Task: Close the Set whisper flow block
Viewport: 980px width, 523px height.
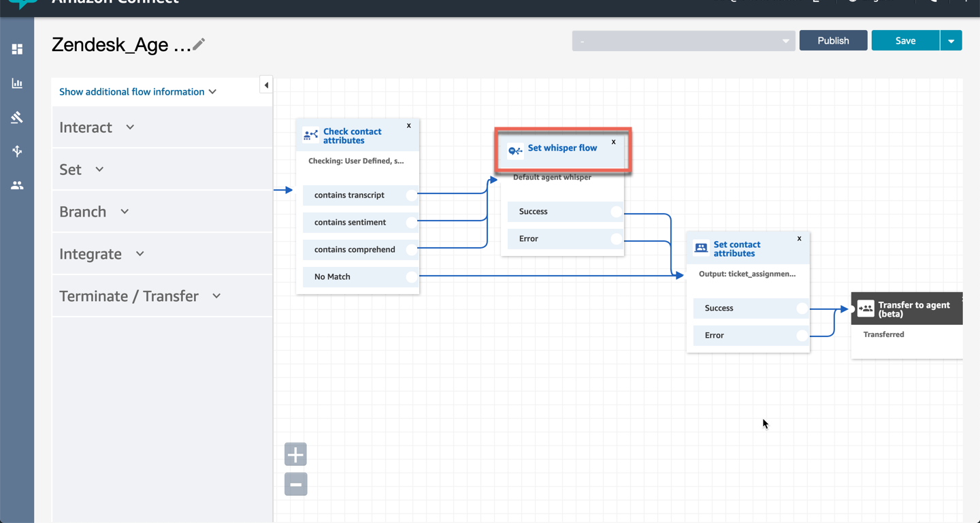Action: click(x=613, y=142)
